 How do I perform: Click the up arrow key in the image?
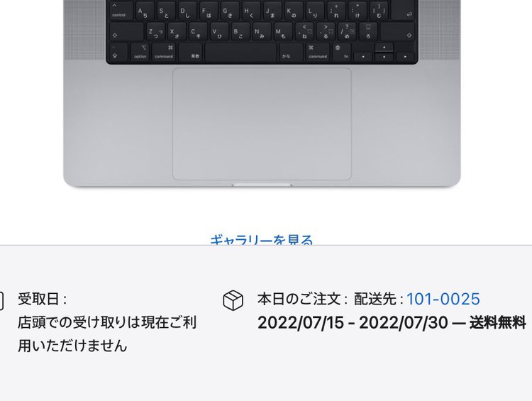click(x=384, y=48)
